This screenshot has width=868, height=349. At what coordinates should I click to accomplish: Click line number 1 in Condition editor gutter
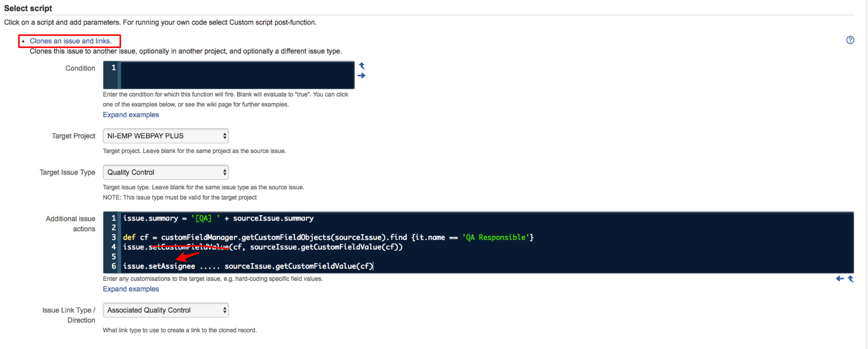click(x=114, y=68)
